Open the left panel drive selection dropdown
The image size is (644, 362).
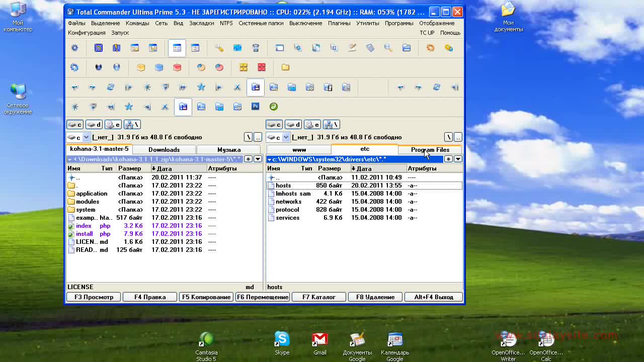tap(86, 137)
